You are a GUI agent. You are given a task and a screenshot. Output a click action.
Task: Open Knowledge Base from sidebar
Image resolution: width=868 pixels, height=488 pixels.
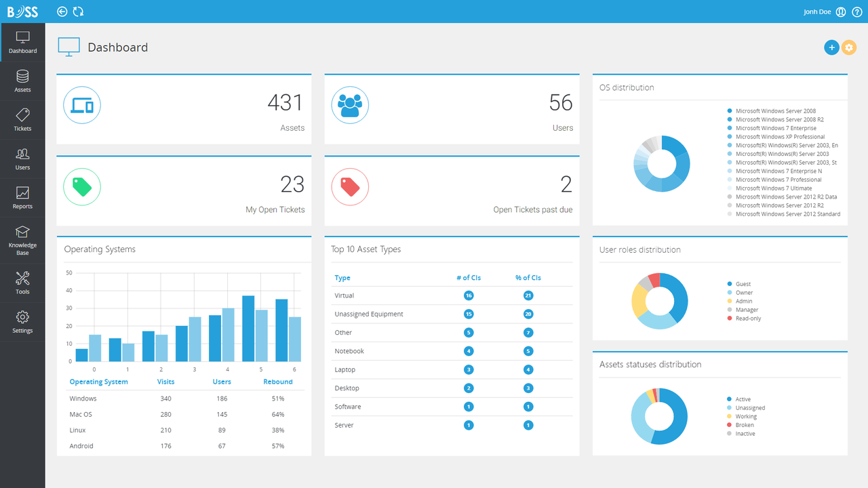(22, 241)
